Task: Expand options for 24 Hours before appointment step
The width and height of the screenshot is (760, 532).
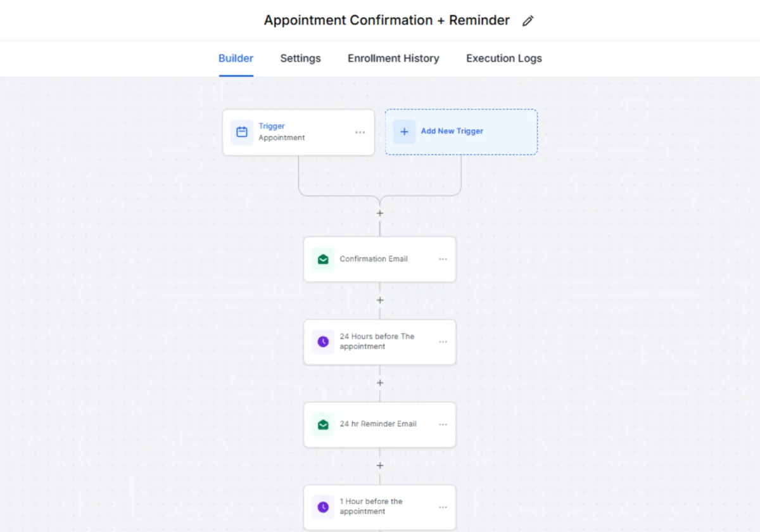Action: [443, 342]
